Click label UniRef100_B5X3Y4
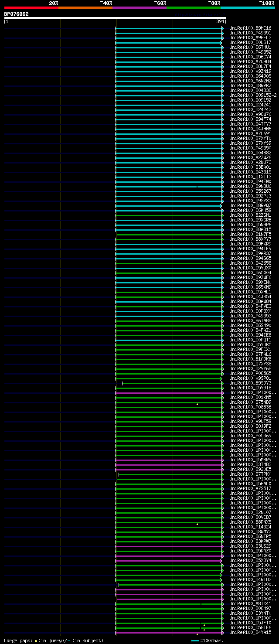The image size is (279, 644). coord(250,560)
